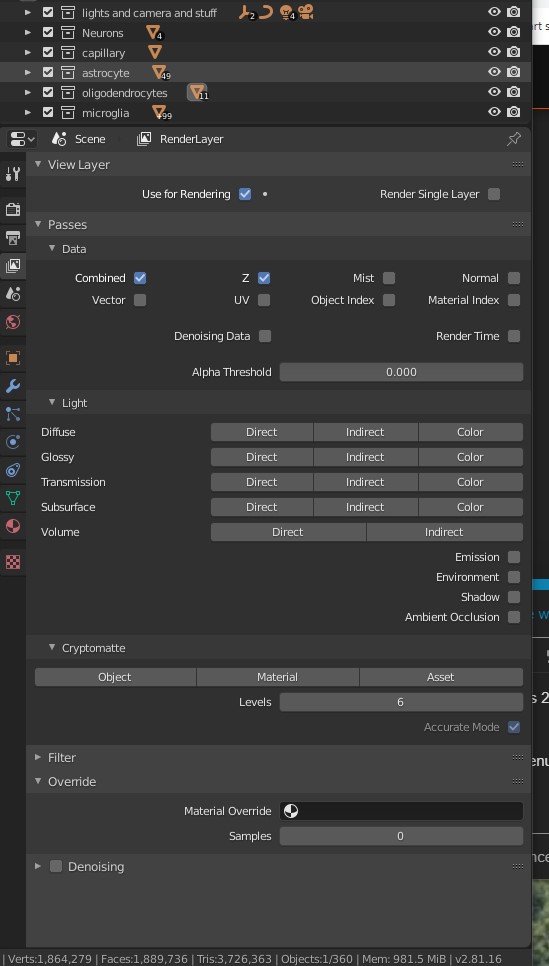
Task: Click the mesh icon next to microglia
Action: click(159, 112)
